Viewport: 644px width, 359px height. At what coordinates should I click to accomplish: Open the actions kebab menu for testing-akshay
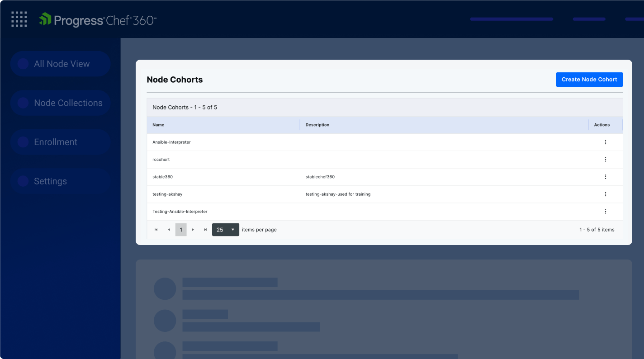click(606, 194)
